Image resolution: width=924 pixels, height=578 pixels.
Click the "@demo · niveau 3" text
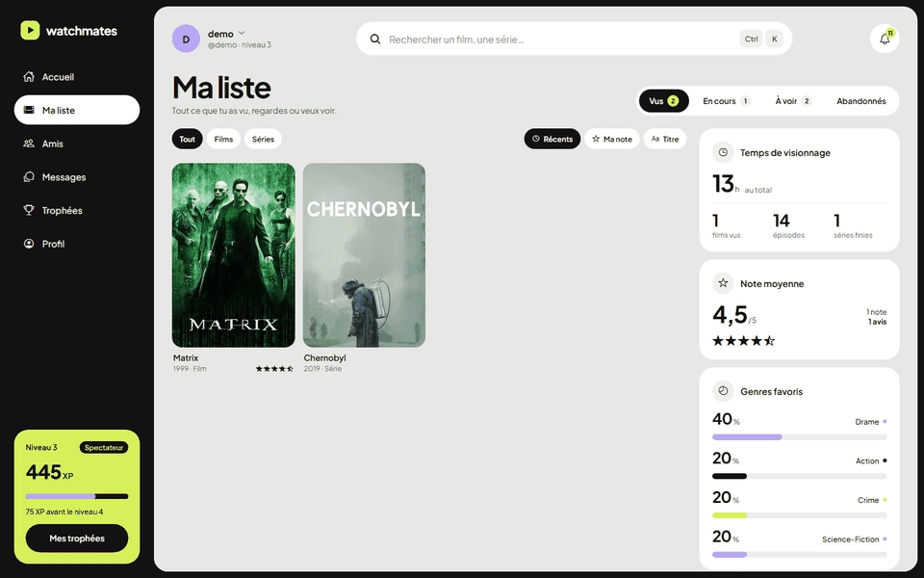click(x=240, y=45)
